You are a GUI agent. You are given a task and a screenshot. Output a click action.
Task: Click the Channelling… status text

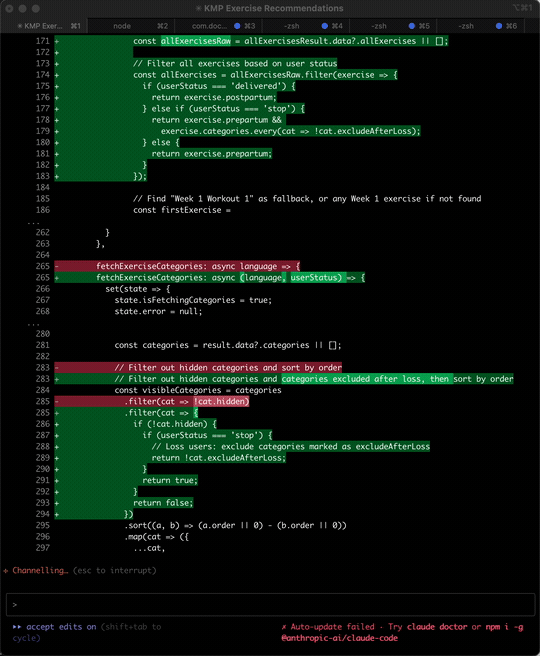coord(40,570)
